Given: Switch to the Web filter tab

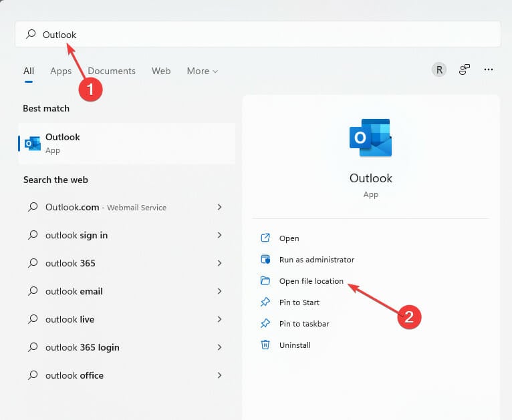Looking at the screenshot, I should click(x=161, y=71).
